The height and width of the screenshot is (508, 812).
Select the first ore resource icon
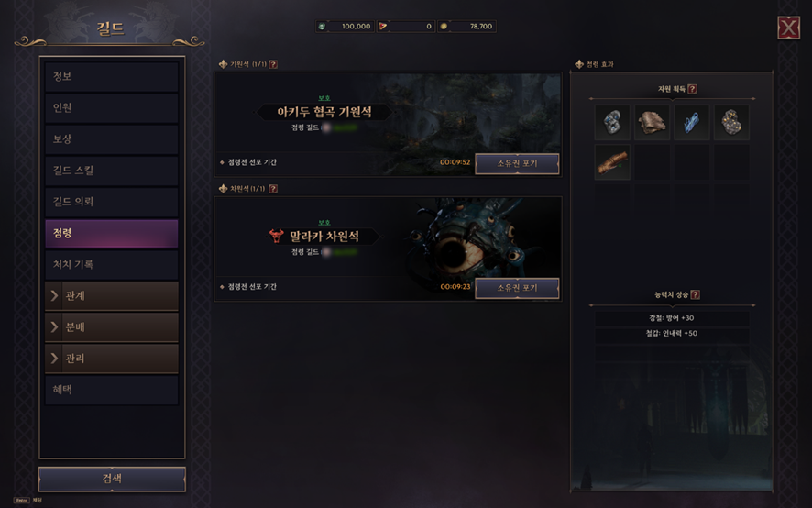612,122
